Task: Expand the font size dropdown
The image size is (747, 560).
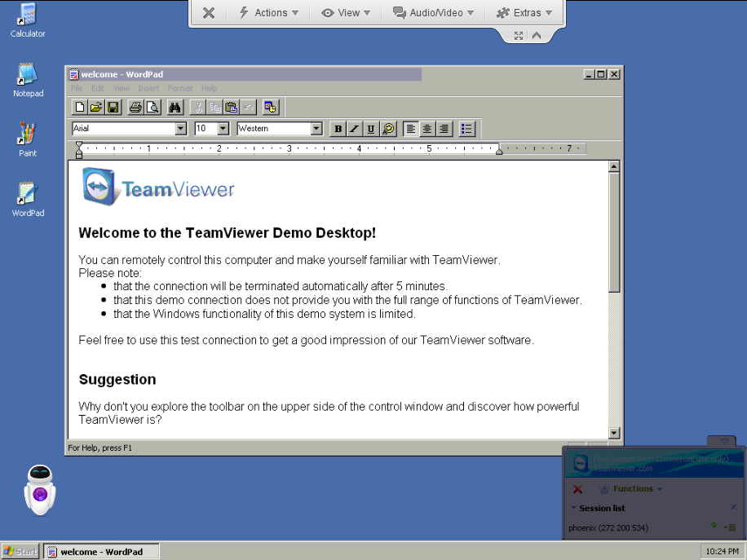Action: pyautogui.click(x=224, y=128)
